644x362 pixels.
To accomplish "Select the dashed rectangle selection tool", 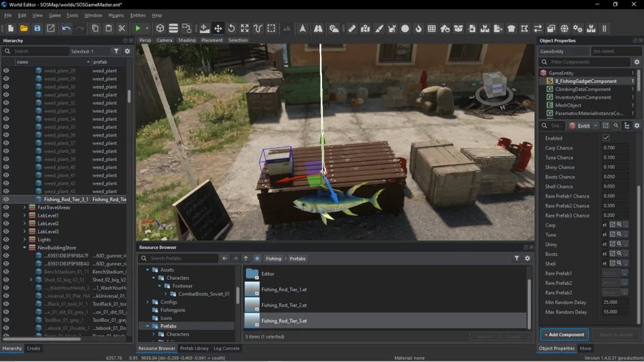I will coord(271,29).
